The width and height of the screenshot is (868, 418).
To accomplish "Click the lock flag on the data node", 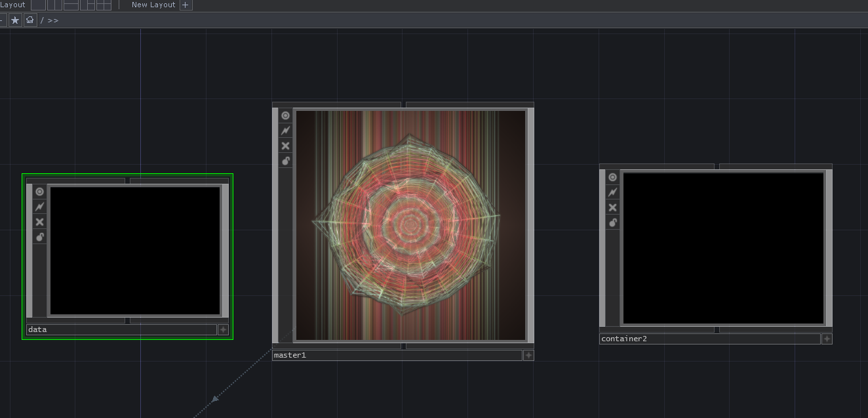I will pos(39,237).
